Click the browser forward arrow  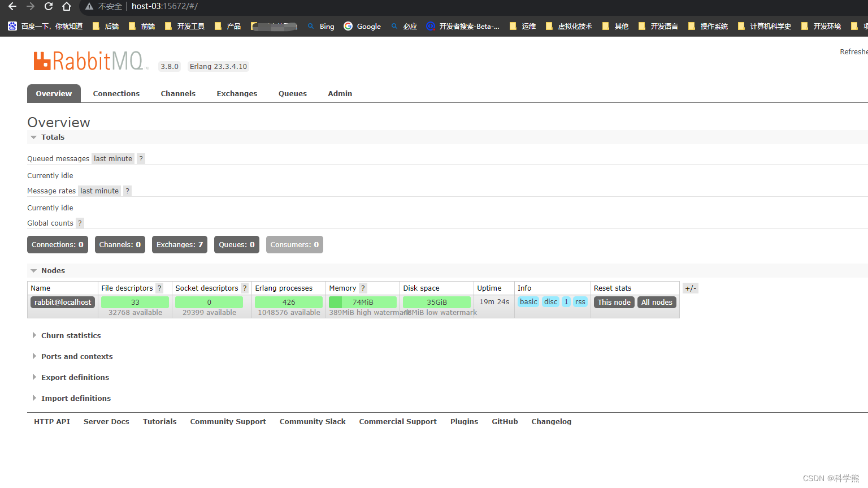(x=31, y=6)
